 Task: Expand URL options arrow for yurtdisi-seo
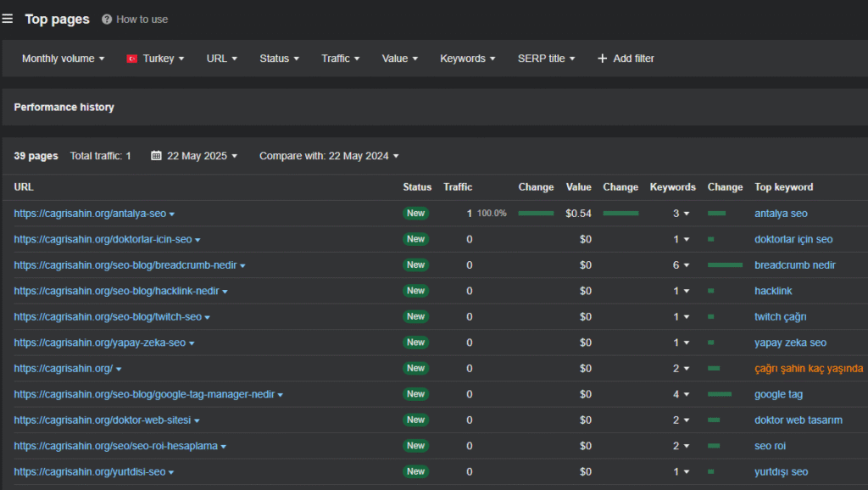[171, 473]
